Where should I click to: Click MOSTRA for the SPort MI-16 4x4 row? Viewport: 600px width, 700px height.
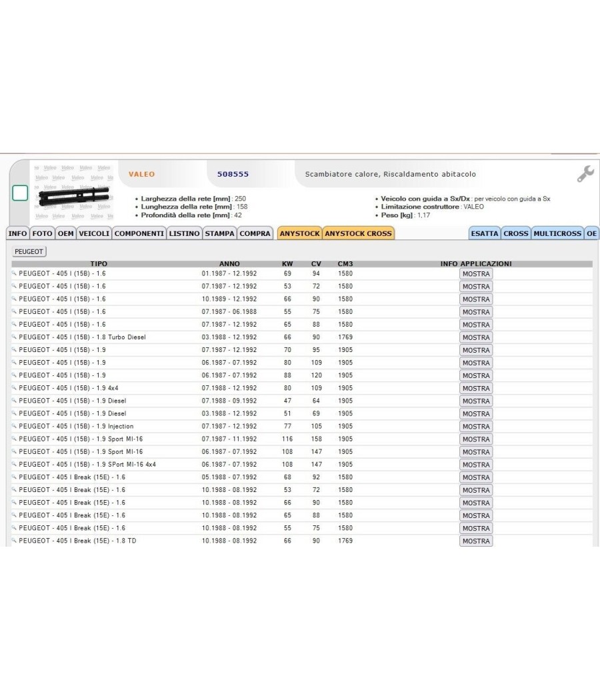pos(476,465)
